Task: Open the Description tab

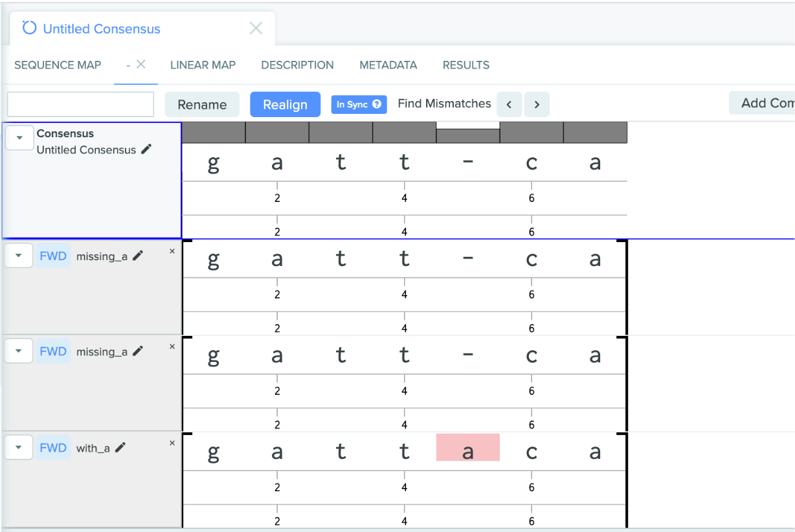Action: click(297, 65)
